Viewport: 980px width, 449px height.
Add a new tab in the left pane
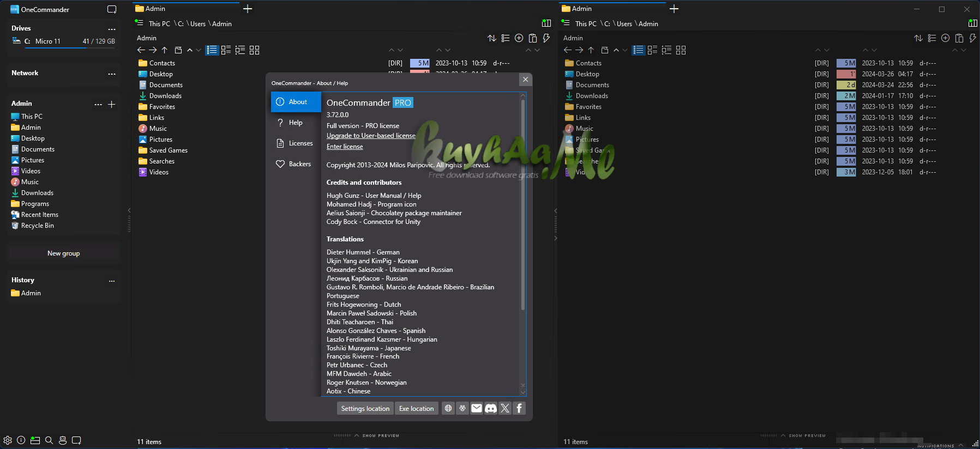248,9
